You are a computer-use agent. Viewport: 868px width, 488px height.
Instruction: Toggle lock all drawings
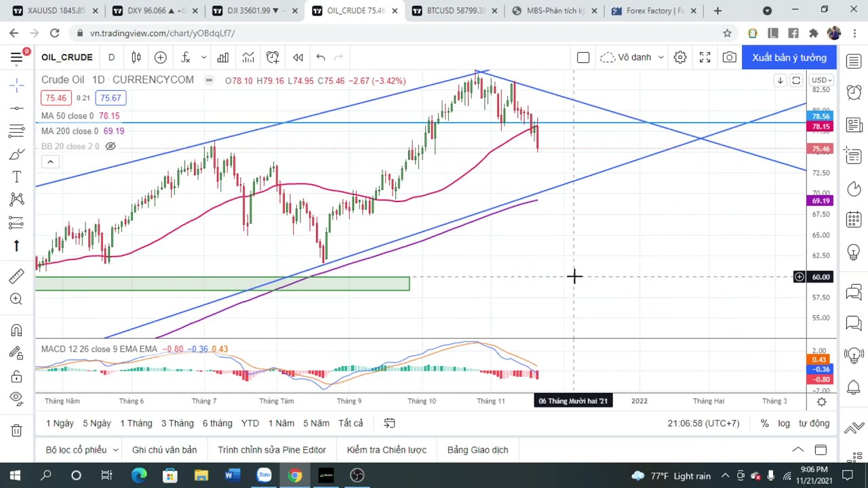tap(17, 375)
